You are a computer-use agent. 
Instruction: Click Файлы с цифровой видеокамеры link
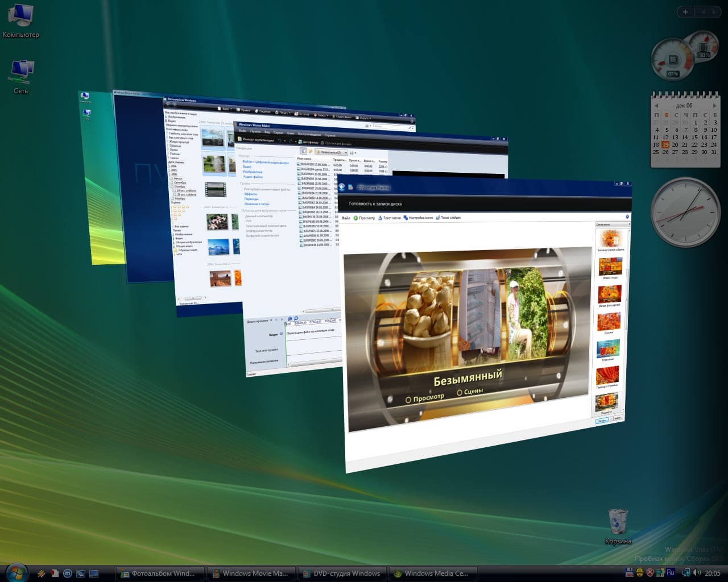coord(266,162)
